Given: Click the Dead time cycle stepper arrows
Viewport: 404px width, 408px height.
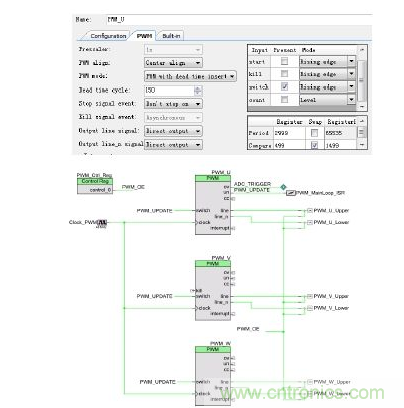Looking at the screenshot, I should pyautogui.click(x=198, y=90).
